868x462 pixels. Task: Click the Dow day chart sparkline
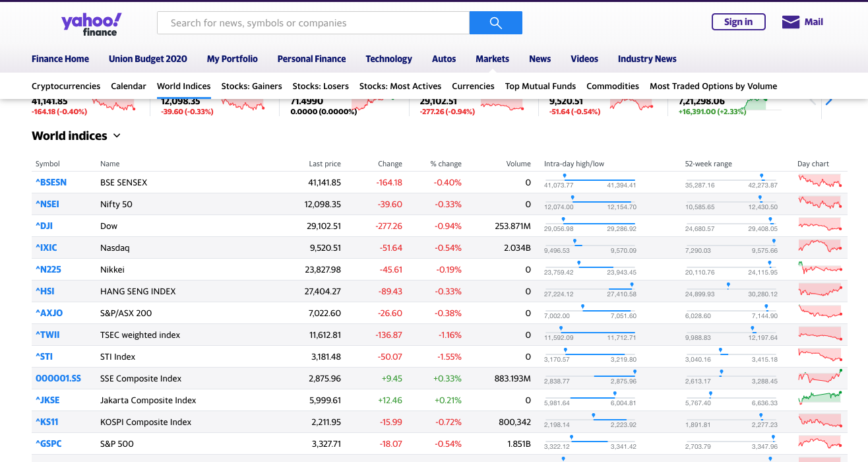(x=820, y=224)
